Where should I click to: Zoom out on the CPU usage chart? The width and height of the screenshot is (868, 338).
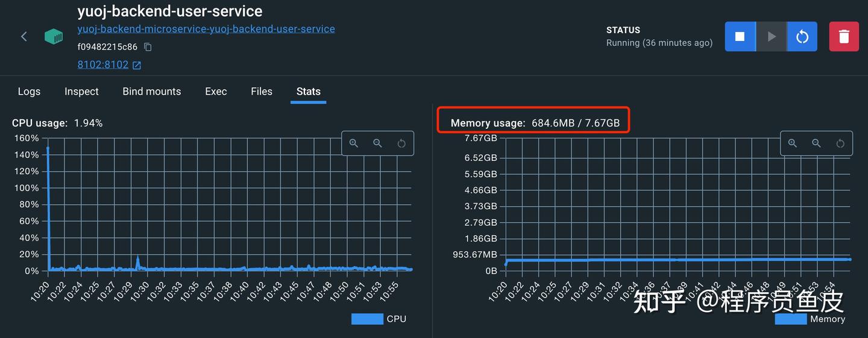(x=377, y=143)
